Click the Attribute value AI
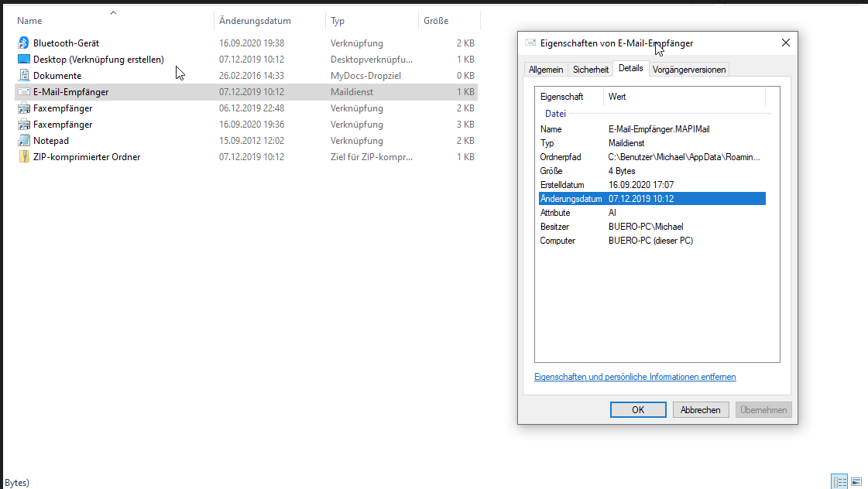 pos(612,213)
